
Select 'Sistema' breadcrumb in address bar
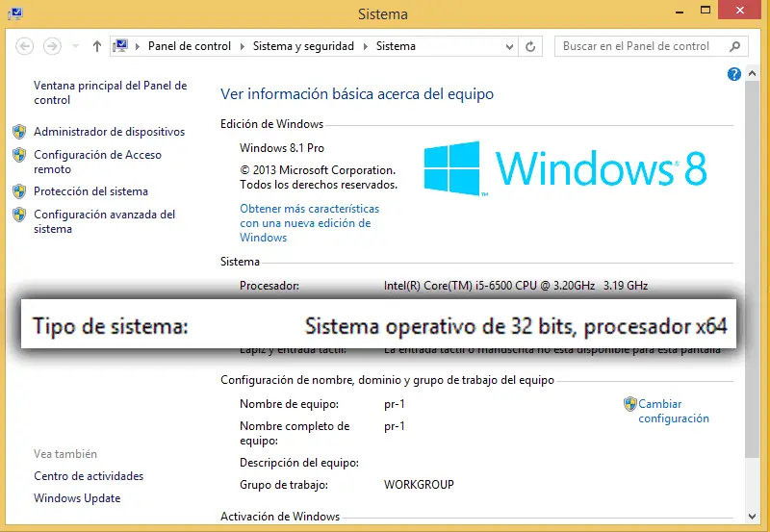click(396, 46)
